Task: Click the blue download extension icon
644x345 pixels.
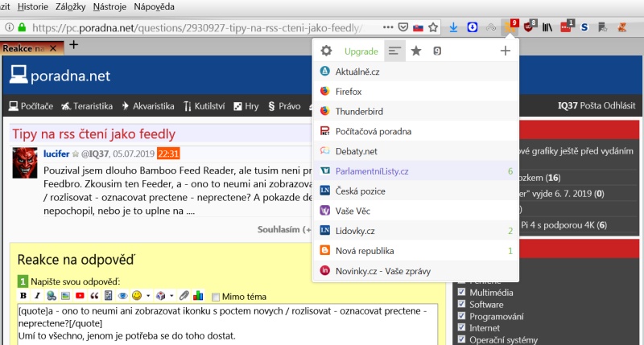Action: (x=473, y=27)
